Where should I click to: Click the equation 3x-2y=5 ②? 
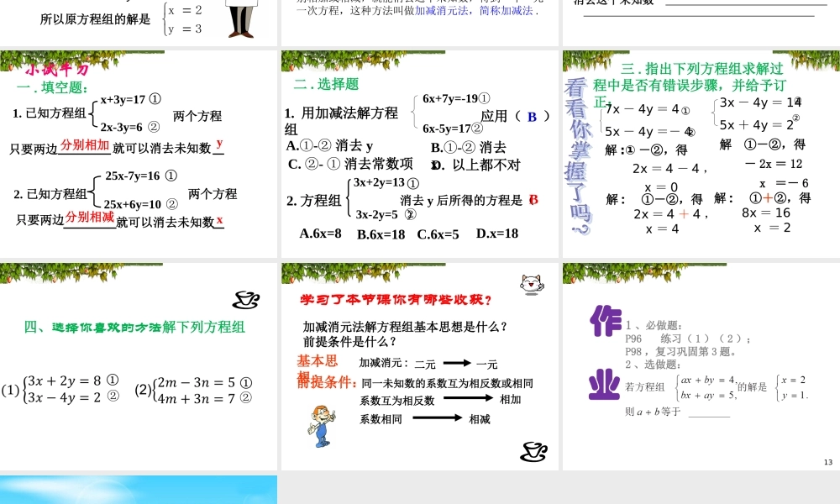click(386, 214)
